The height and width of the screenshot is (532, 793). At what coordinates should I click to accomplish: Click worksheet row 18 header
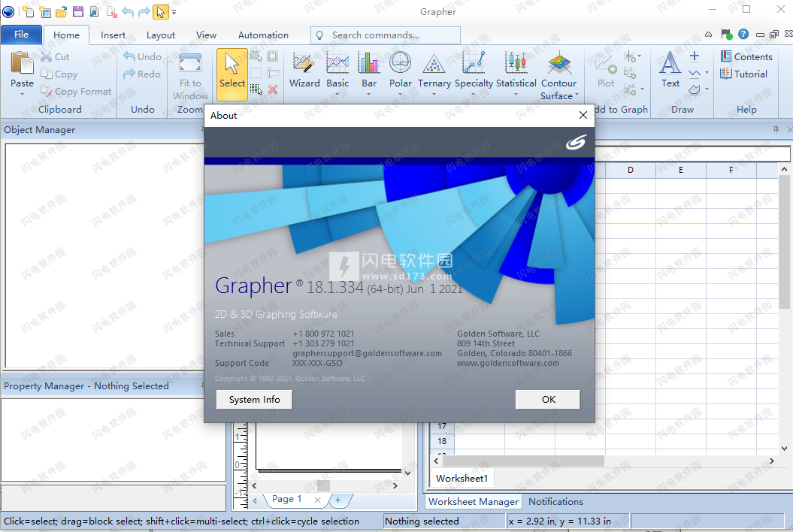(x=442, y=441)
